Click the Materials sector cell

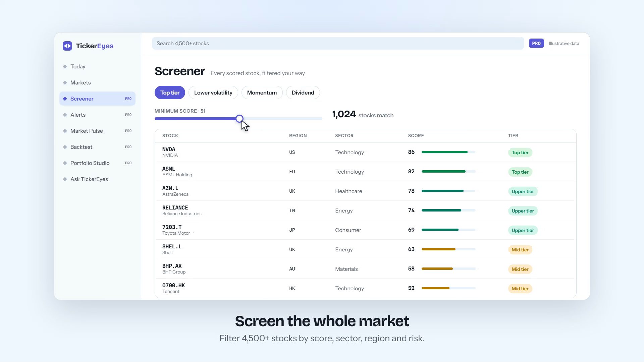[346, 269]
